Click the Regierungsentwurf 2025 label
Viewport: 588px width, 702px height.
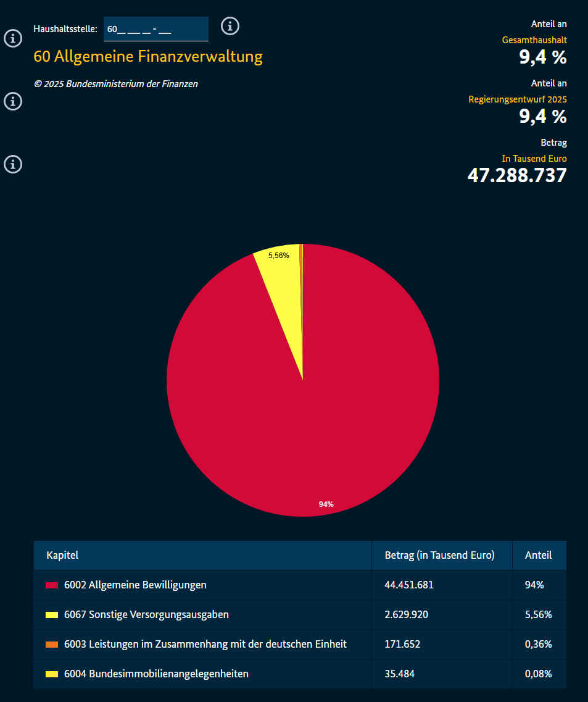pos(517,99)
